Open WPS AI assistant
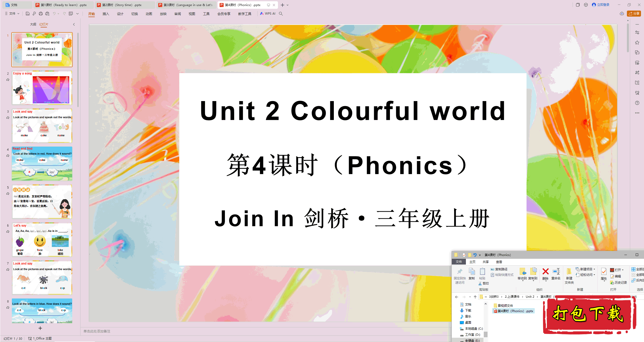 [268, 14]
